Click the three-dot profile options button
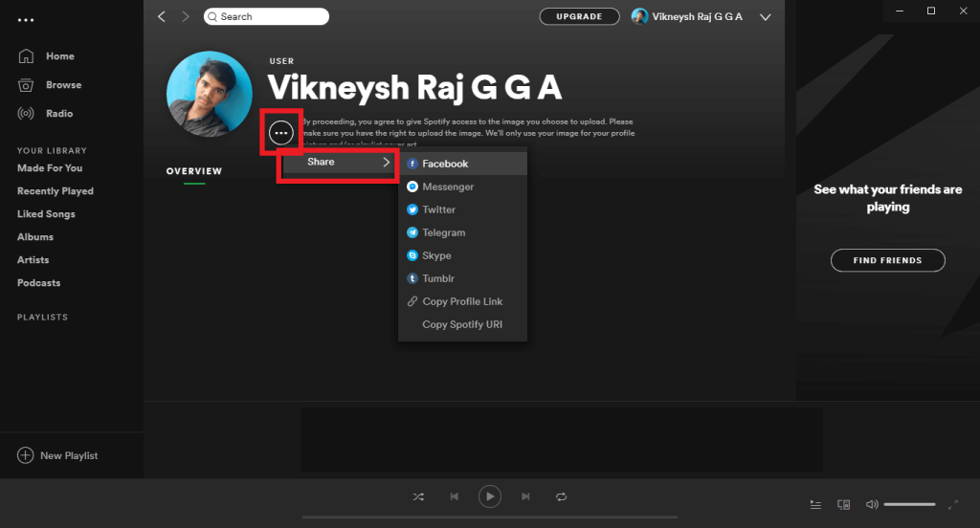980x528 pixels. pyautogui.click(x=280, y=133)
